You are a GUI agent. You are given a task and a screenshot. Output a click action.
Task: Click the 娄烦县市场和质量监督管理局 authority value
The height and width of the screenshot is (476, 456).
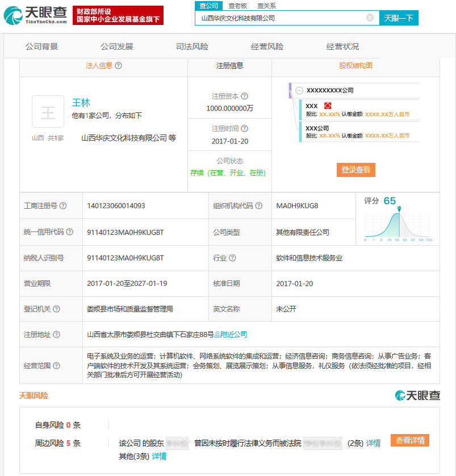tap(130, 309)
